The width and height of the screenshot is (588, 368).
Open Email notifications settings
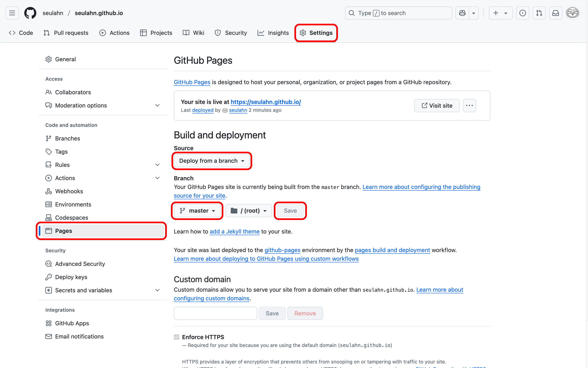tap(103, 336)
